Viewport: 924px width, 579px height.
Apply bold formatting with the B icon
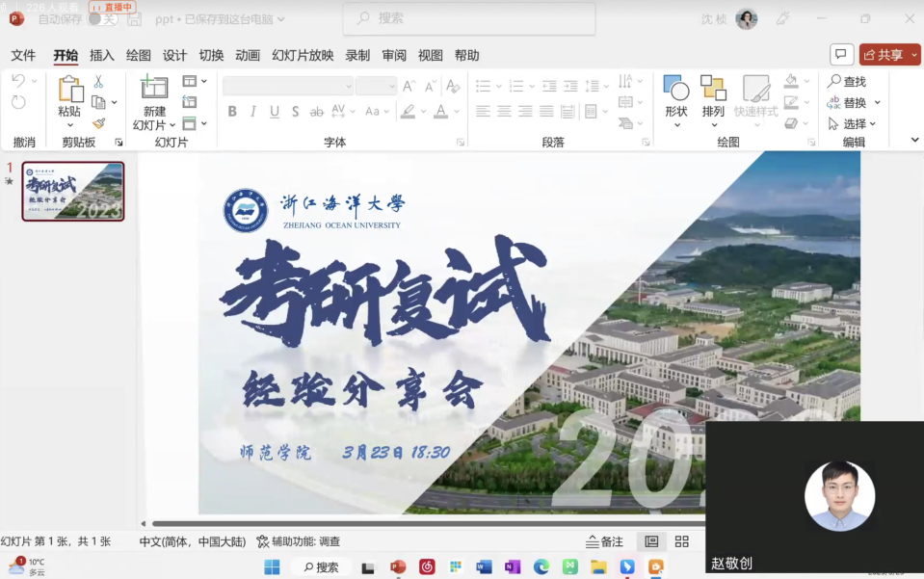pos(231,112)
